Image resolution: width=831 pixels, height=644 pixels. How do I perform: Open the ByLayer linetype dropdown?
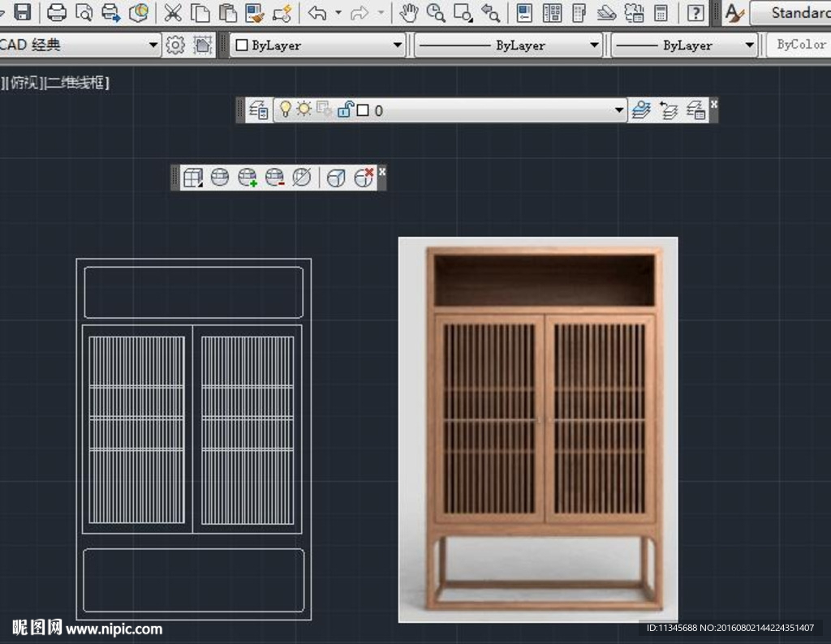click(x=508, y=45)
